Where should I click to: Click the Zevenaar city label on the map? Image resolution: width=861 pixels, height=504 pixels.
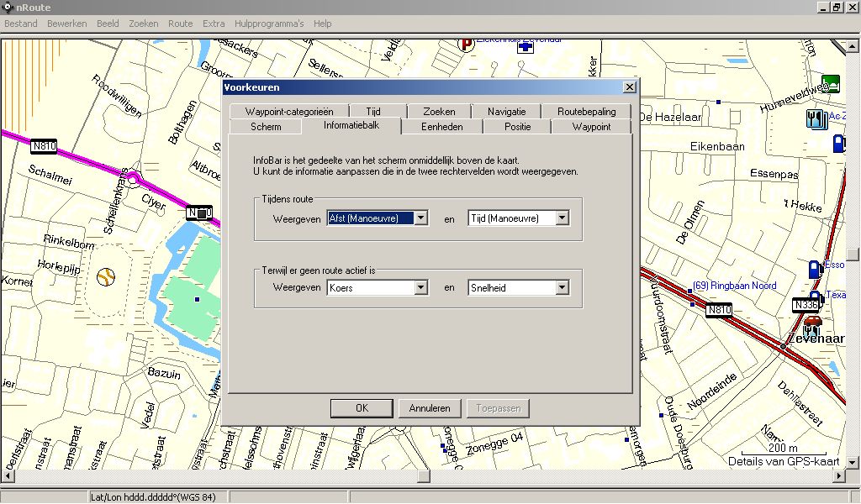pos(816,339)
